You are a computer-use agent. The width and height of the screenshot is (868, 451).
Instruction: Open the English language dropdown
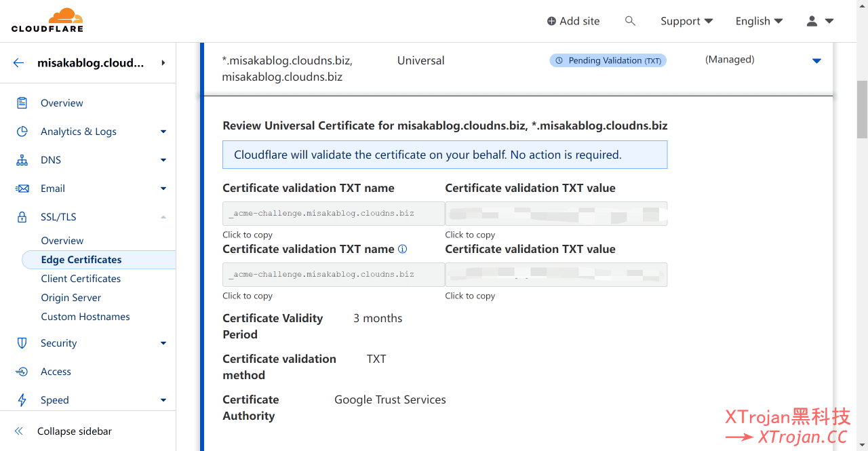point(759,21)
